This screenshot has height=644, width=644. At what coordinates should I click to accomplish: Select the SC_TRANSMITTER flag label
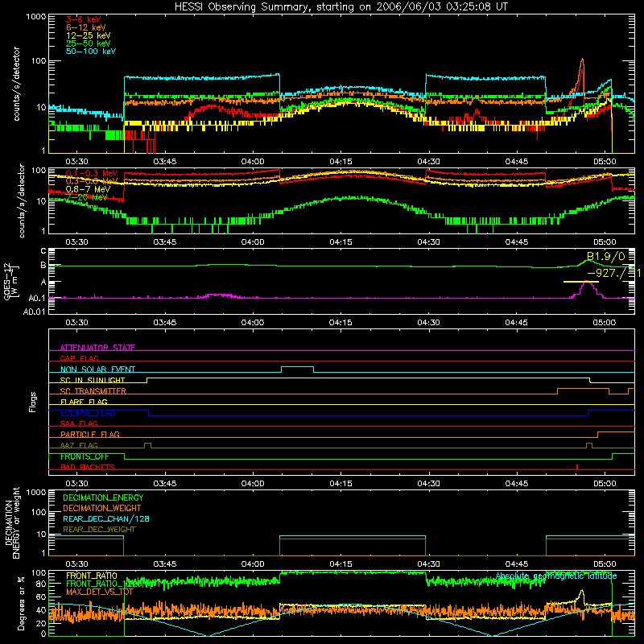[93, 391]
